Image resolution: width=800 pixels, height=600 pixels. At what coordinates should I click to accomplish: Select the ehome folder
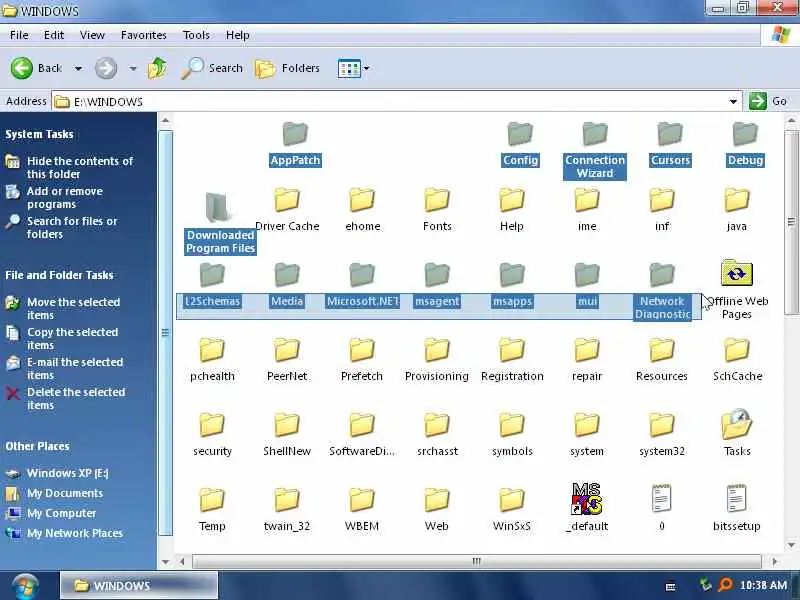click(x=362, y=210)
